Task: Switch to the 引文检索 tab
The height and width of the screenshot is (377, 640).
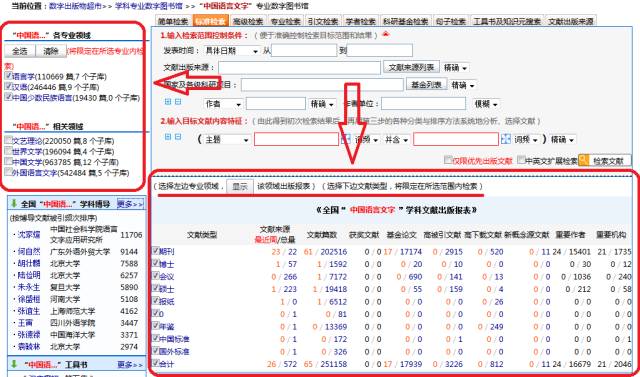Action: tap(323, 21)
